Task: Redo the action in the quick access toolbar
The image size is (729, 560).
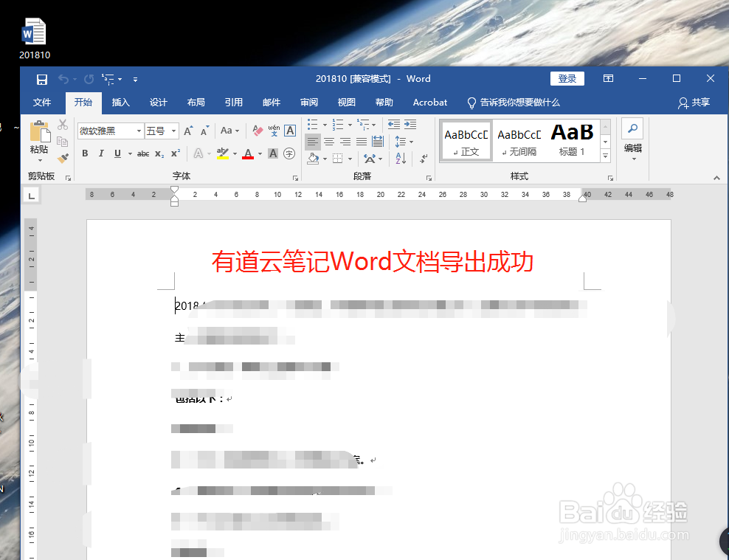Action: 89,80
